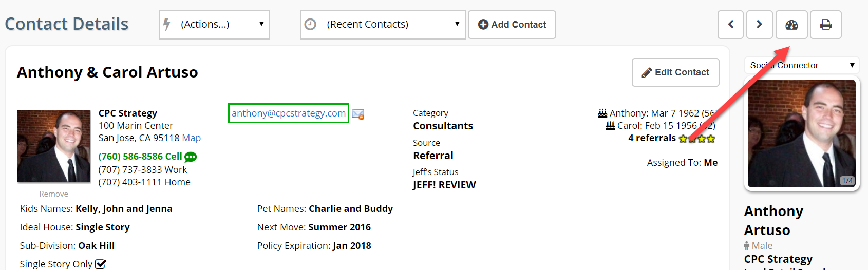Click the birthday cake icon next to Anthony

[x=602, y=113]
